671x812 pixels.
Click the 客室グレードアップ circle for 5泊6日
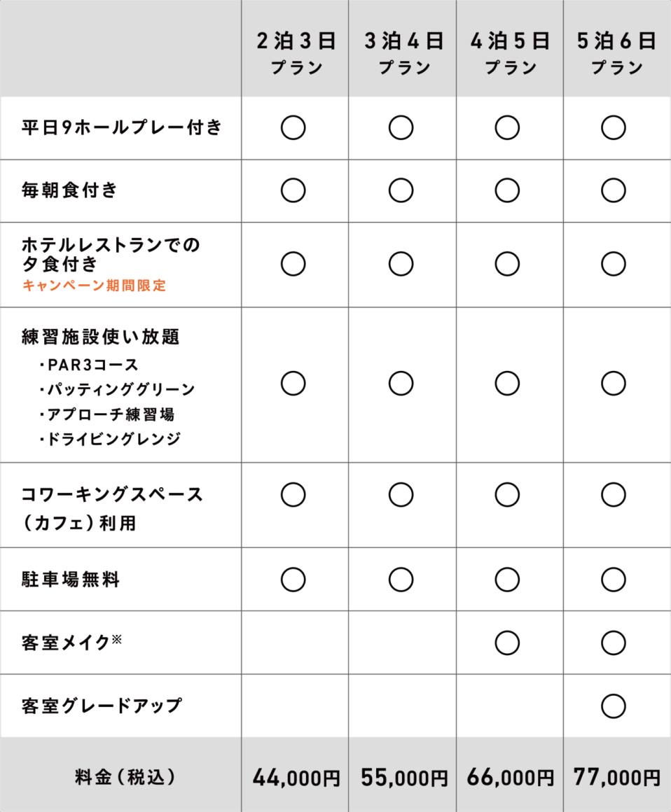(613, 706)
